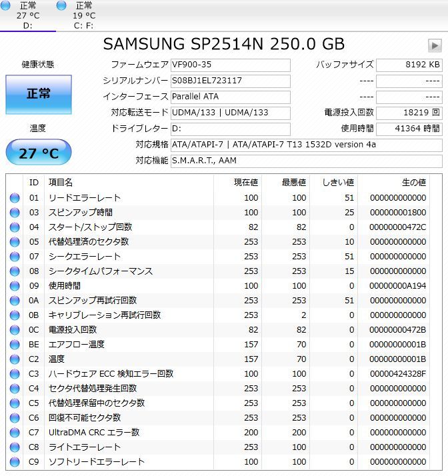Click status icon for ID 01 row
Image resolution: width=448 pixels, height=476 pixels.
tap(15, 198)
